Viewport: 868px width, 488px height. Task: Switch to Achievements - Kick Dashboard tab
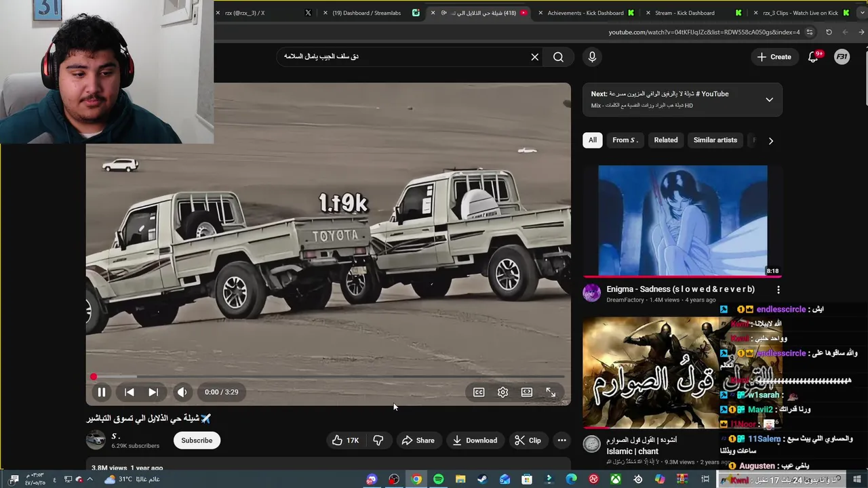click(x=585, y=13)
